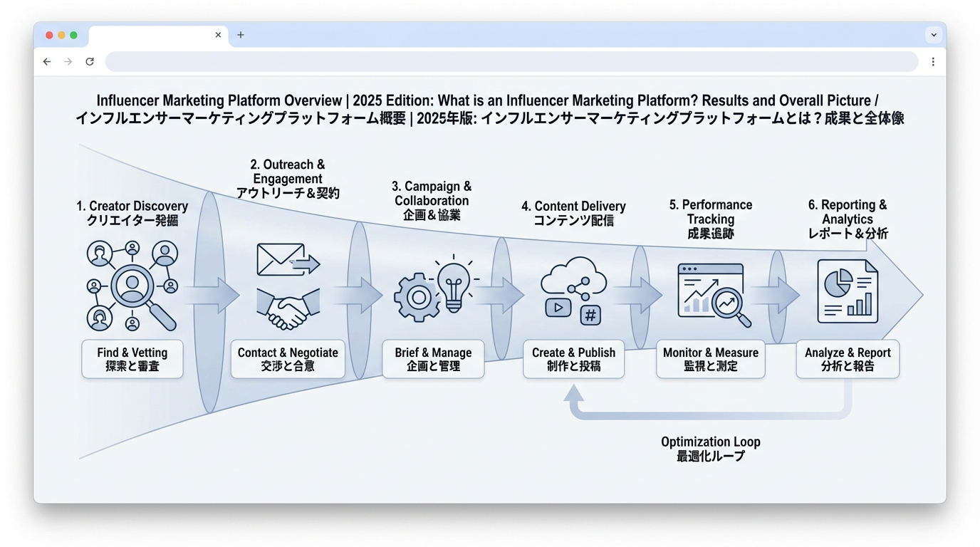The image size is (980, 547).
Task: Select the Brief & Manage box
Action: [433, 359]
